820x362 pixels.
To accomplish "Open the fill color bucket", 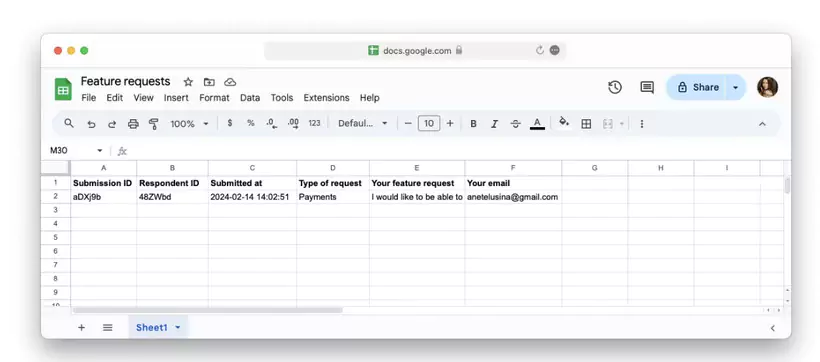I will click(x=564, y=123).
